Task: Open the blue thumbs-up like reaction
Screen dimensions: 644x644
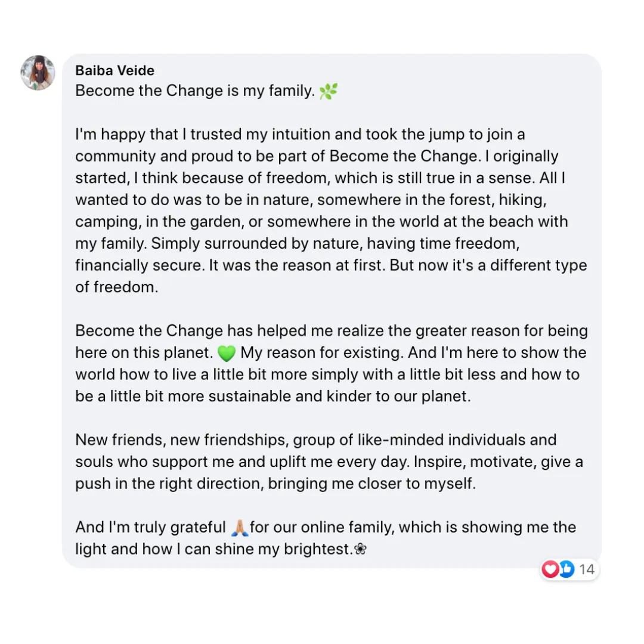Action: [x=567, y=569]
